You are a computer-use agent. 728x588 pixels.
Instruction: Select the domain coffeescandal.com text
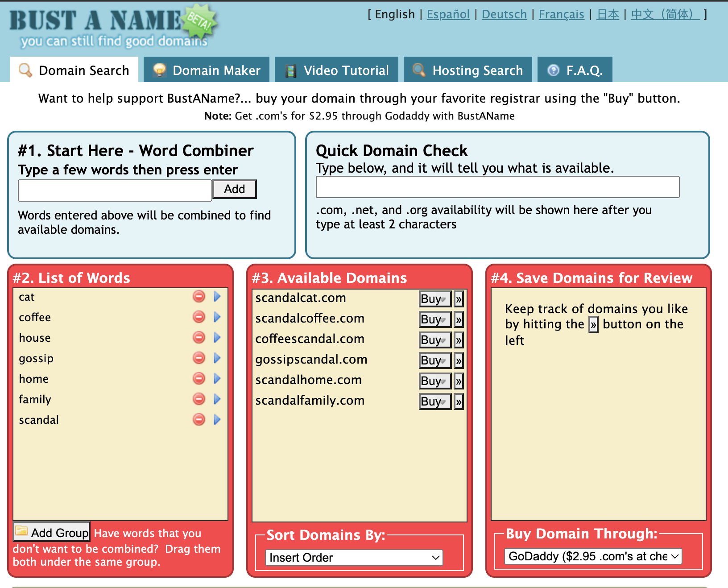(310, 339)
